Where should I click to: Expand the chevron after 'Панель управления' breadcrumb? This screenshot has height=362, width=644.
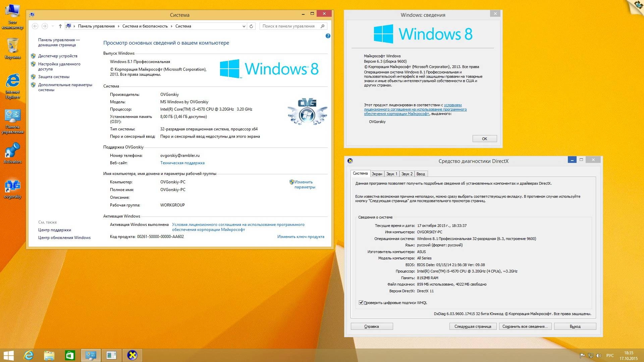pos(118,26)
